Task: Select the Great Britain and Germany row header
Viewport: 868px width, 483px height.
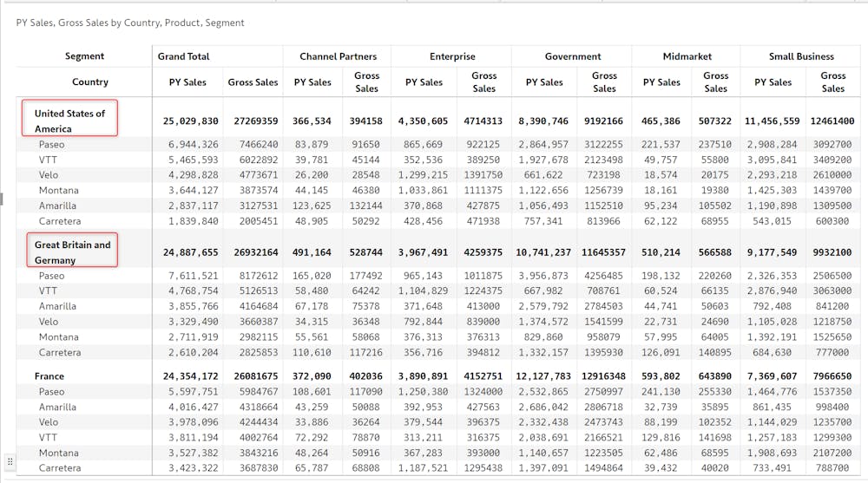Action: click(73, 252)
